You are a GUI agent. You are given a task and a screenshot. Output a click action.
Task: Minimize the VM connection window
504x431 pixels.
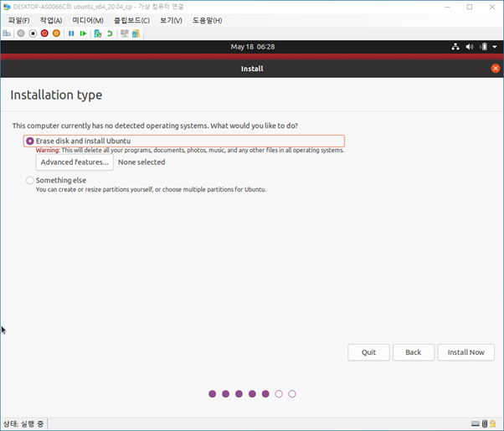pyautogui.click(x=447, y=7)
